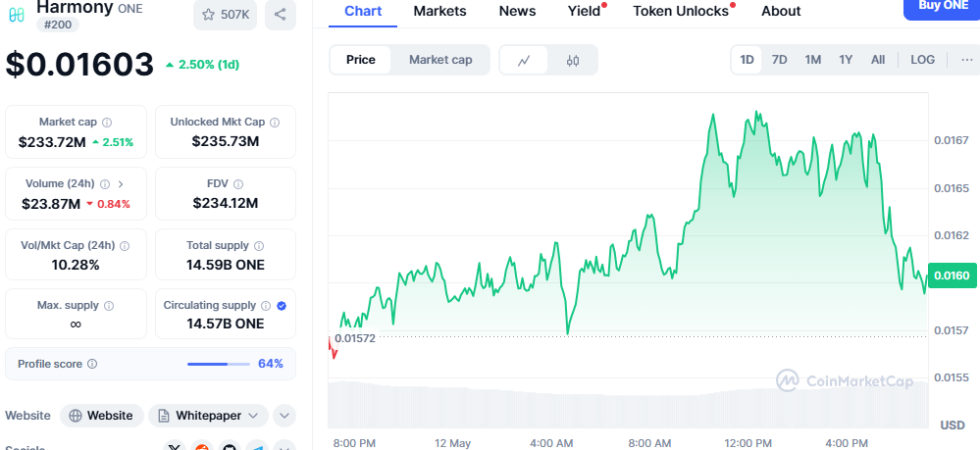Open the News tab
The image size is (980, 450).
point(518,11)
